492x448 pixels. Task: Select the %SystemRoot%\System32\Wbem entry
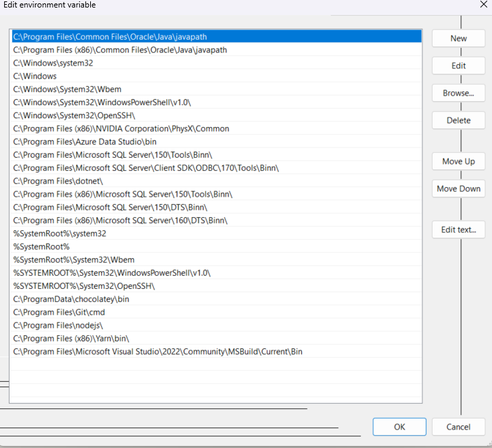pos(217,260)
